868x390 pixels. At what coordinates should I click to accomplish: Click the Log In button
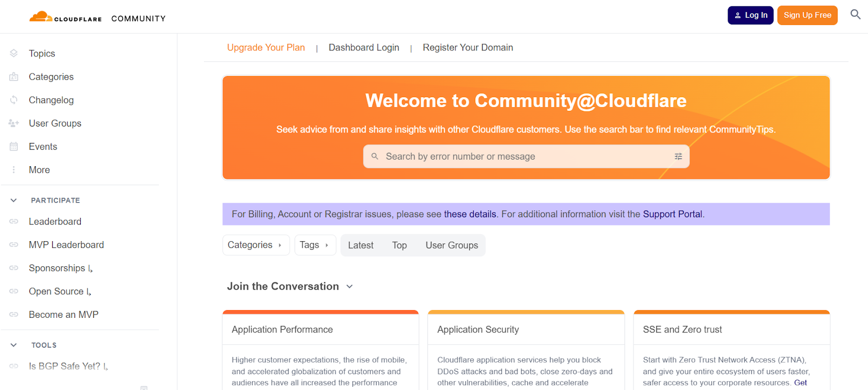coord(750,15)
